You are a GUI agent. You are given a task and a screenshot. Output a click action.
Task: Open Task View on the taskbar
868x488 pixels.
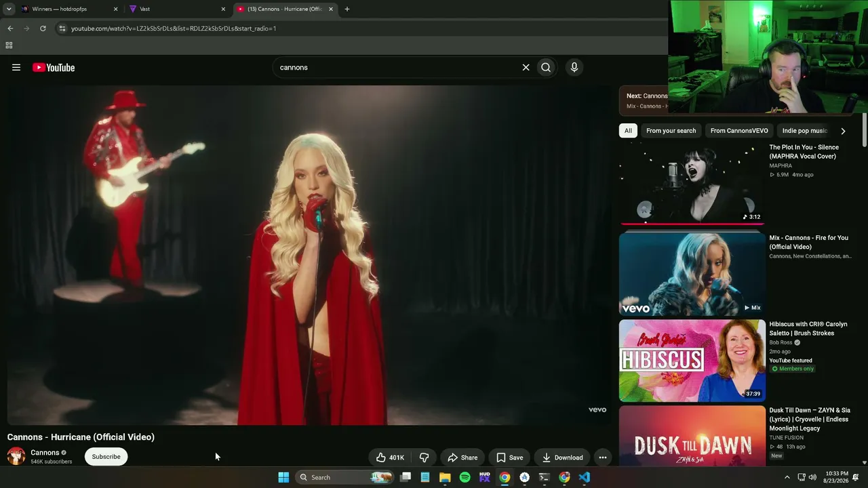(x=406, y=477)
